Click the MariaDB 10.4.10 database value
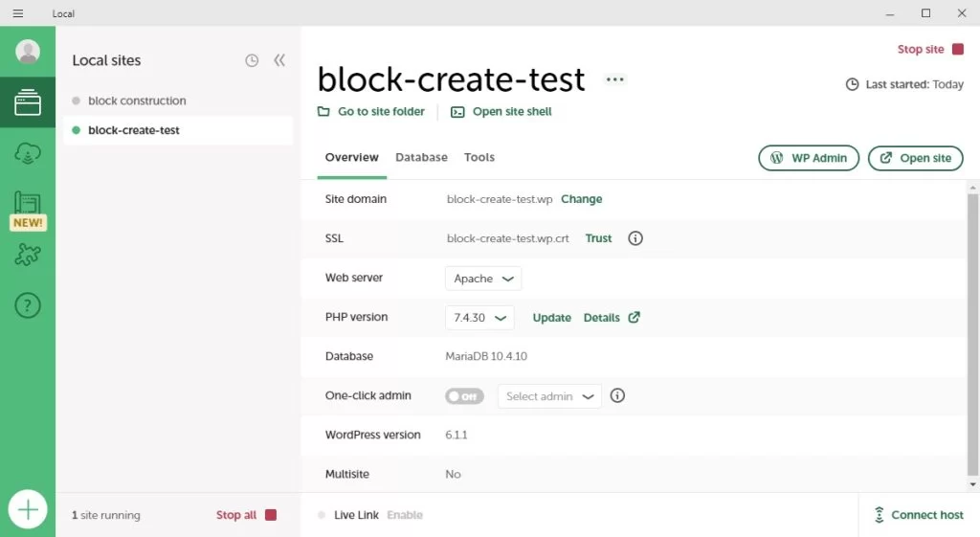The image size is (980, 537). pos(486,356)
